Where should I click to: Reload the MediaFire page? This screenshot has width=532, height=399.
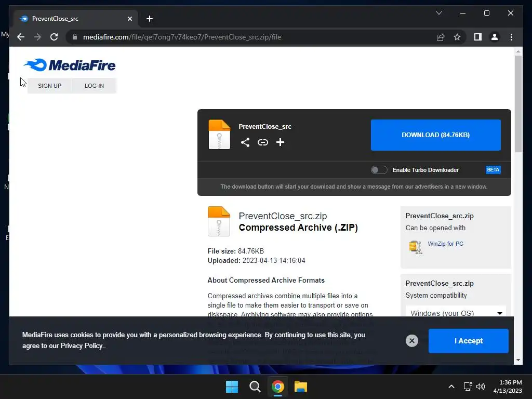pyautogui.click(x=54, y=37)
